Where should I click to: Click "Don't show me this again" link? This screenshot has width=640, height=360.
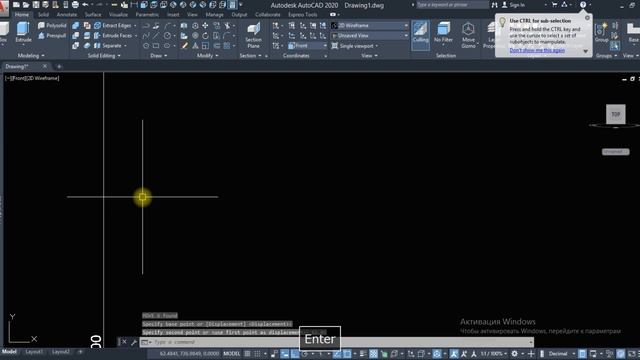coord(537,50)
